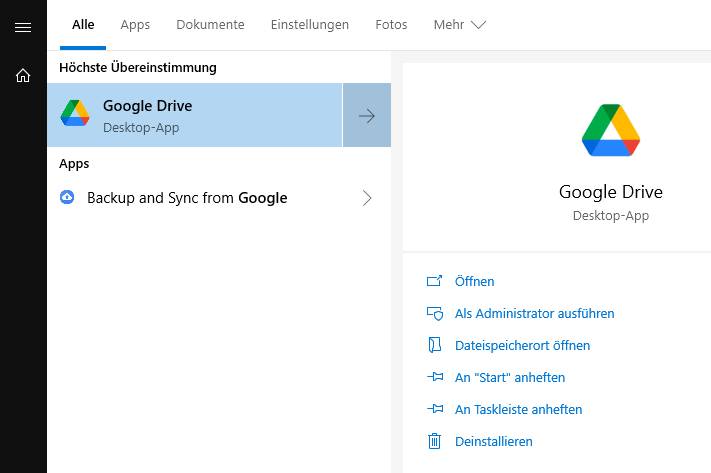Select the Google Drive best match result

pos(195,115)
